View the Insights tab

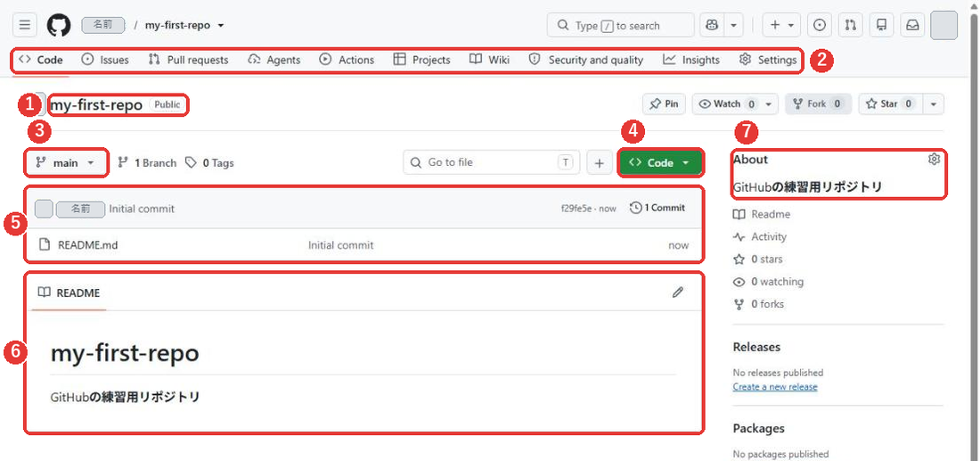tap(691, 60)
